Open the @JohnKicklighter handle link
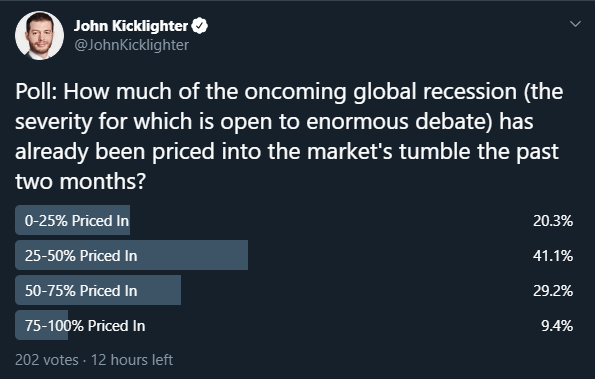This screenshot has height=379, width=595. (x=132, y=45)
